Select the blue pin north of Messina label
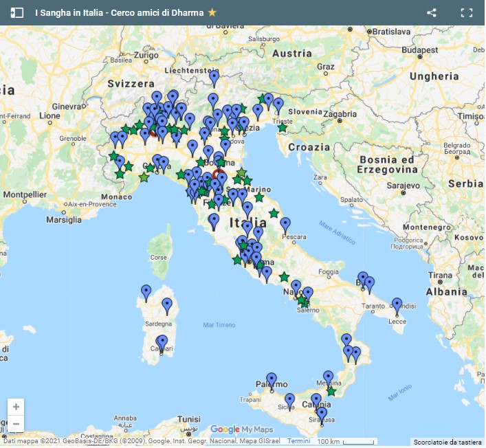The width and height of the screenshot is (486, 448). click(328, 379)
